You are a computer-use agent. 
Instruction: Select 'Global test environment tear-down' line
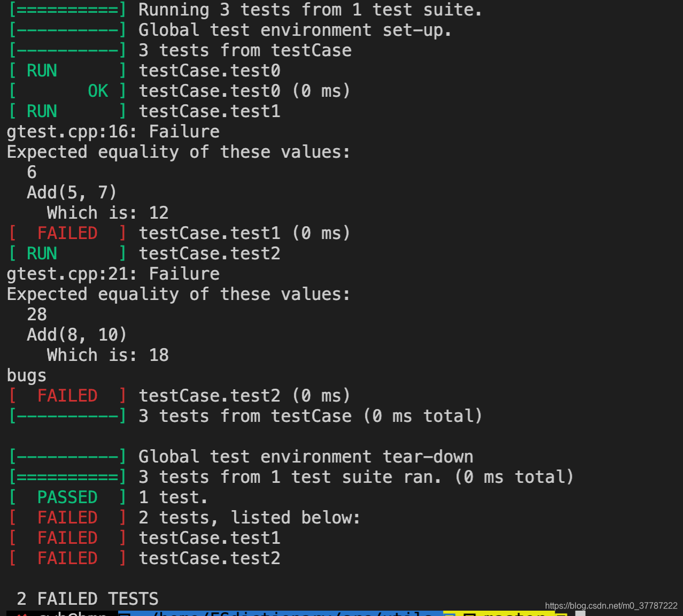tap(306, 457)
